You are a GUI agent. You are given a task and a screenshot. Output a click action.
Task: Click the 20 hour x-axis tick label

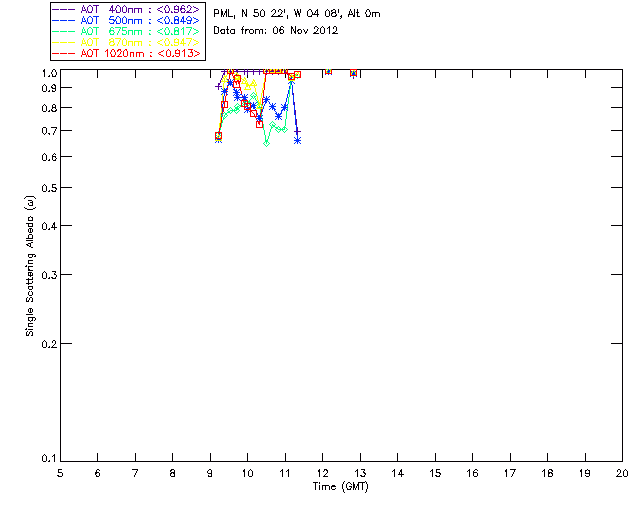(622, 473)
